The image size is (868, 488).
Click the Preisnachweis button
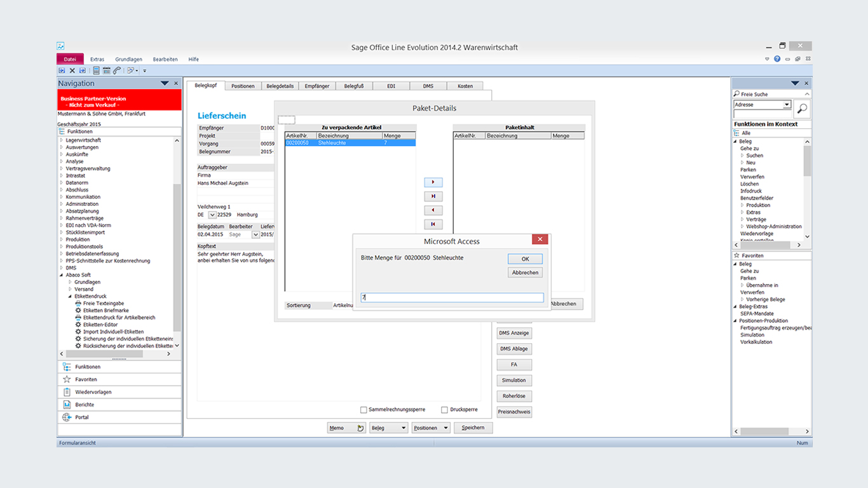tap(514, 412)
